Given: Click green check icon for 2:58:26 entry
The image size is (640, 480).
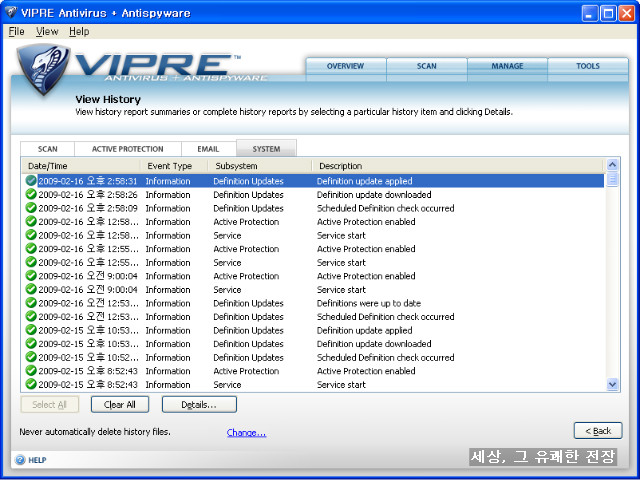Looking at the screenshot, I should [31, 194].
